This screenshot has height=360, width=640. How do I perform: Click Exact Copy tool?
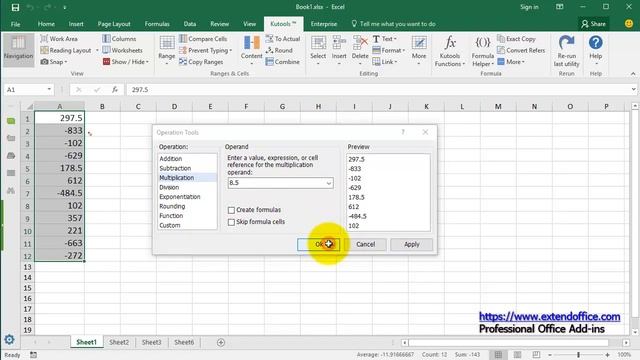pyautogui.click(x=516, y=39)
